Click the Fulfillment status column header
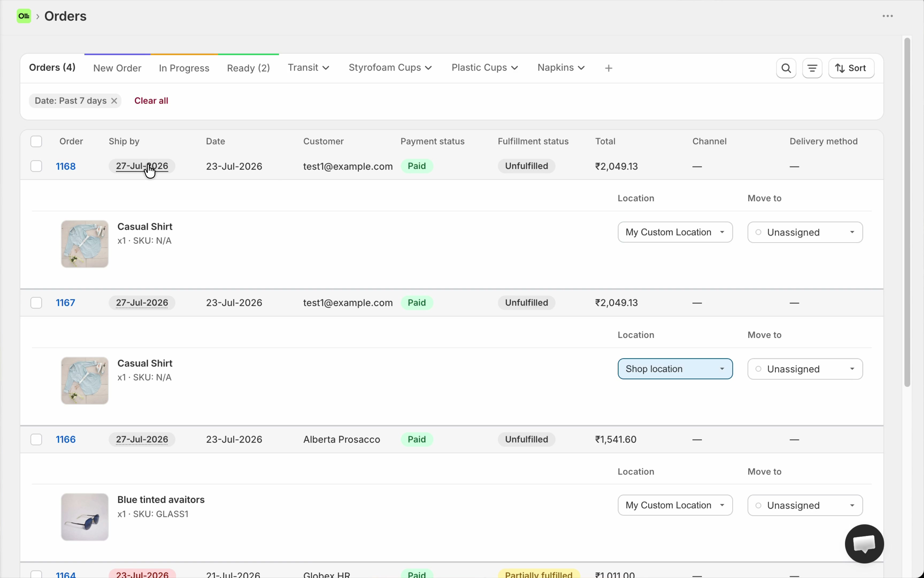Image resolution: width=924 pixels, height=578 pixels. (533, 142)
